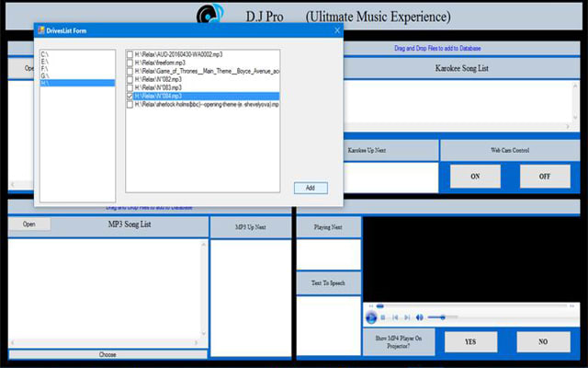Mute the media player speaker icon
Screen dimensions: 588x368
[x=420, y=317]
